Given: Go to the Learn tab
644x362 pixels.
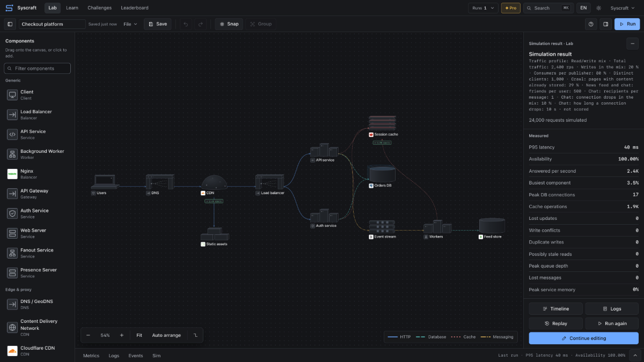Looking at the screenshot, I should [x=72, y=8].
